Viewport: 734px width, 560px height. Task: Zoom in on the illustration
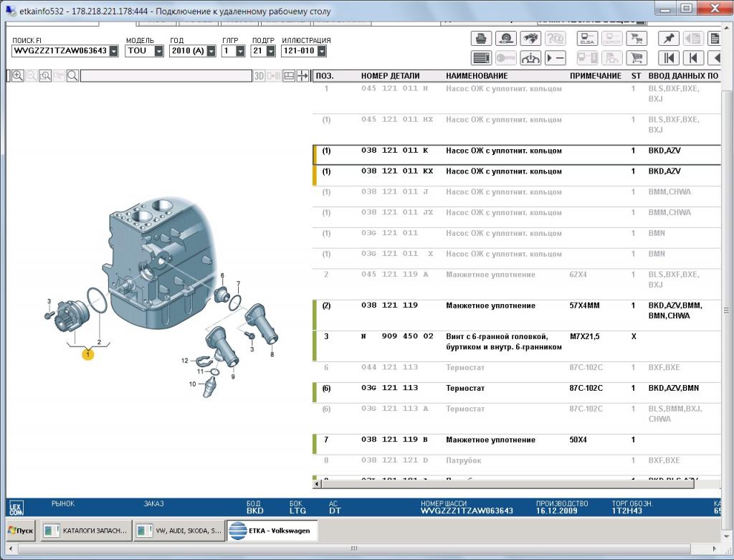[18, 76]
